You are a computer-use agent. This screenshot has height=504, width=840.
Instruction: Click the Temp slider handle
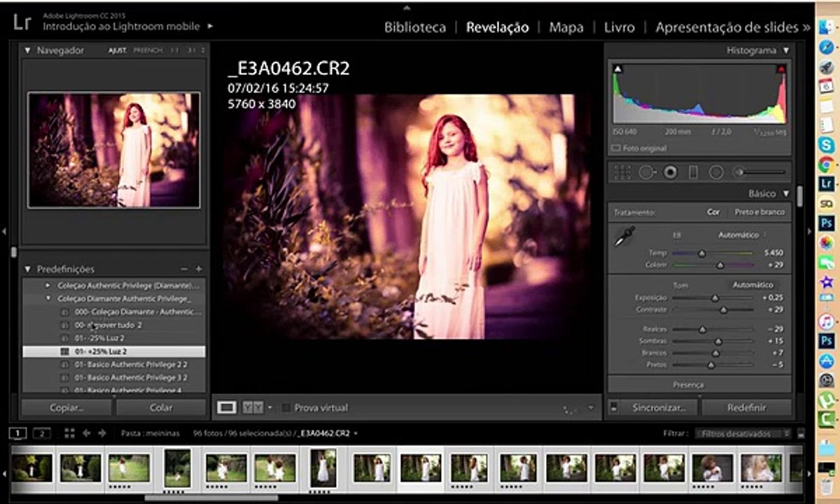coord(701,253)
